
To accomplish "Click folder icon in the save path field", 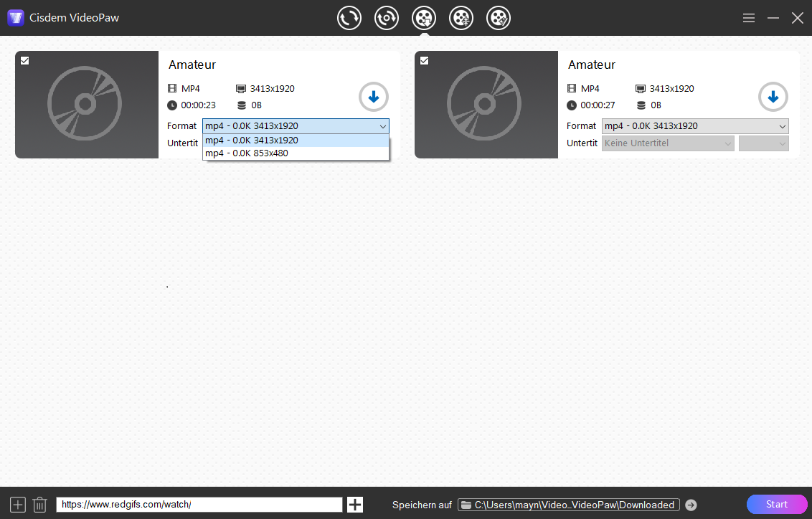I will [466, 505].
